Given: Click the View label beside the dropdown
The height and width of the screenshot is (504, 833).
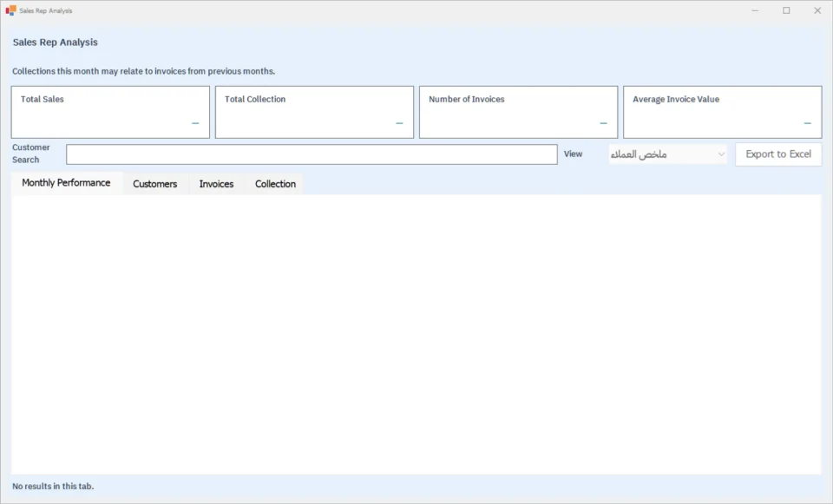Looking at the screenshot, I should click(x=574, y=154).
